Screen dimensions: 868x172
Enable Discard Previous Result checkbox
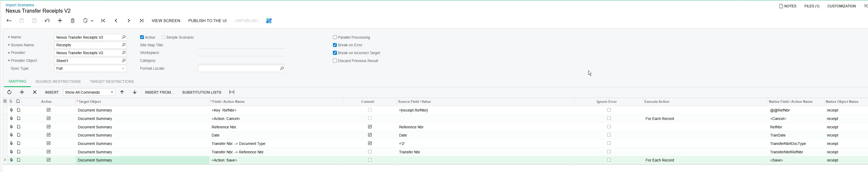pyautogui.click(x=335, y=61)
